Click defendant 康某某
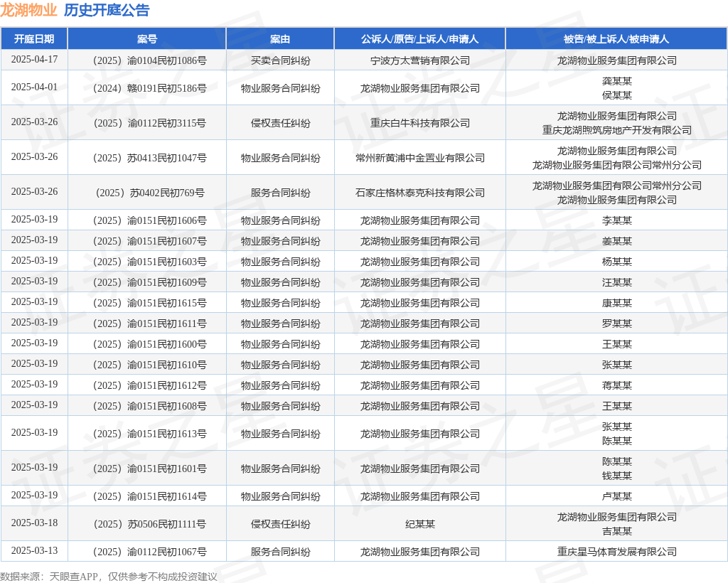 tap(617, 303)
